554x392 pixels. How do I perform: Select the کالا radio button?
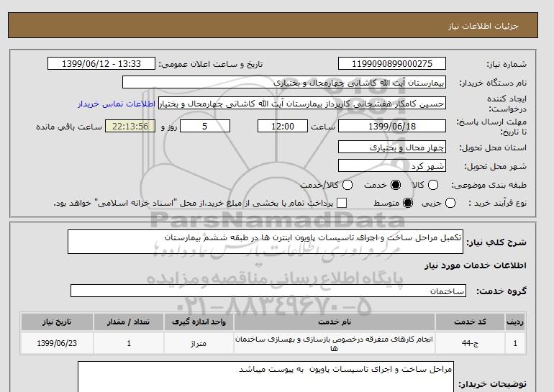pos(433,185)
